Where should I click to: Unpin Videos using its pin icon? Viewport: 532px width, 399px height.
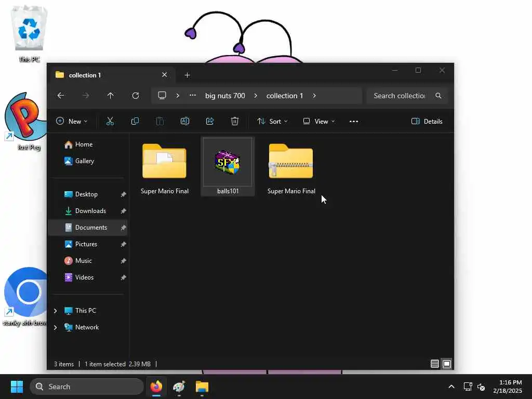tap(124, 277)
